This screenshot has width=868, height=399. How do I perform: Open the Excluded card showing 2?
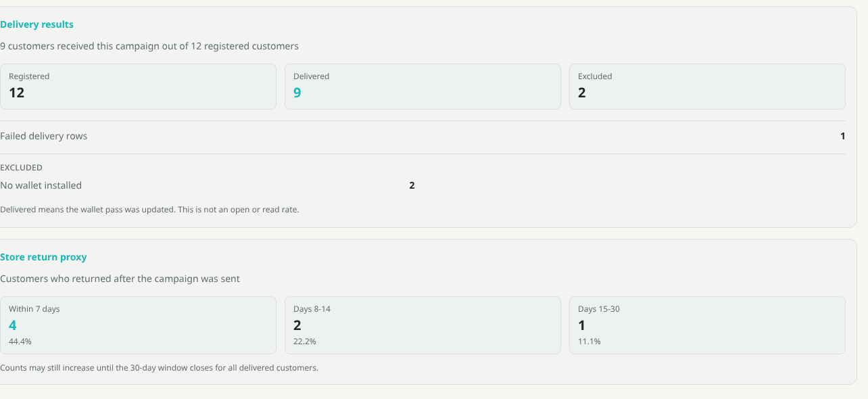pos(707,87)
